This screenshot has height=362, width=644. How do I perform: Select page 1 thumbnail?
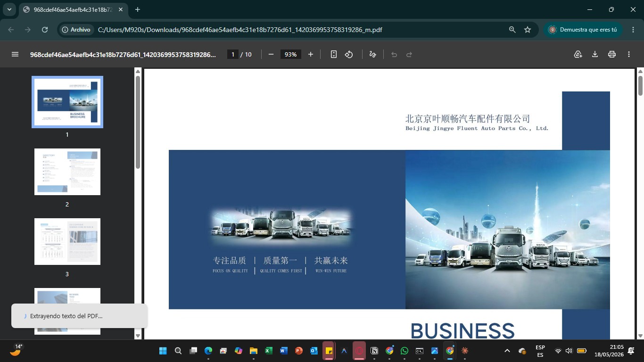tap(67, 102)
